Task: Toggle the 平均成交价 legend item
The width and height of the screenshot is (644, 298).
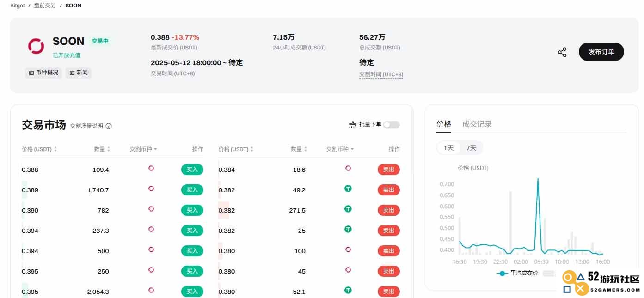Action: (517, 273)
